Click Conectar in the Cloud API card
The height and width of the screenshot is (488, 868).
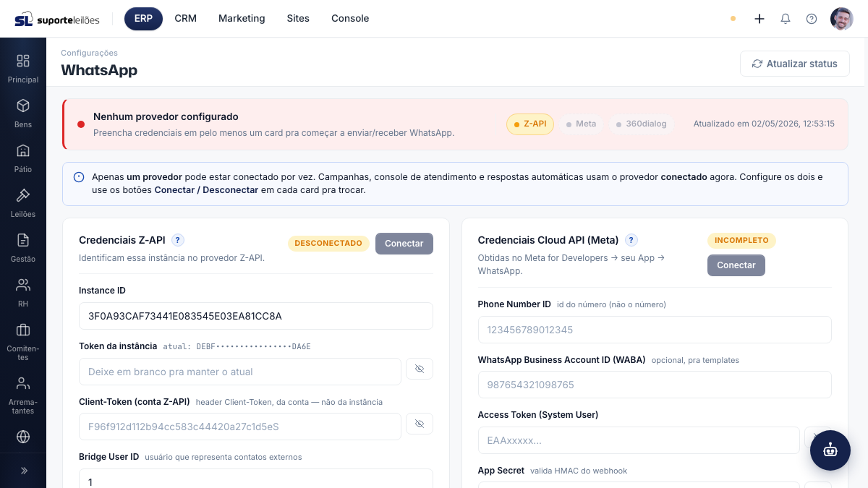tap(736, 265)
